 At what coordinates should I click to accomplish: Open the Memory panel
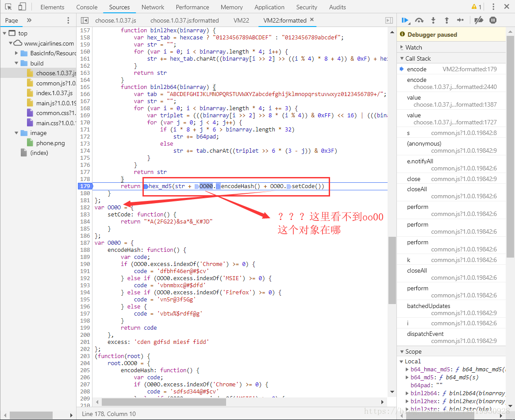point(231,7)
